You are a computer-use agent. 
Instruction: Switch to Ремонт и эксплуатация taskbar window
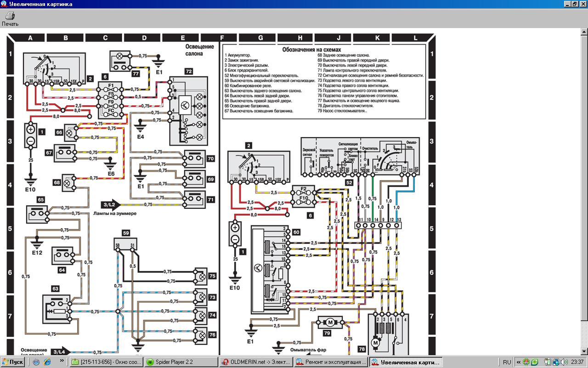pos(331,362)
